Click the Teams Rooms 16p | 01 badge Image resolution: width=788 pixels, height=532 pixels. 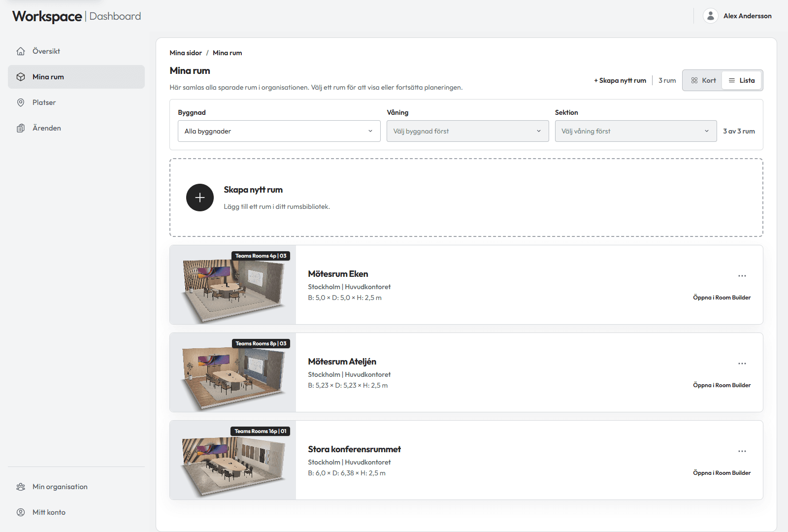(260, 431)
